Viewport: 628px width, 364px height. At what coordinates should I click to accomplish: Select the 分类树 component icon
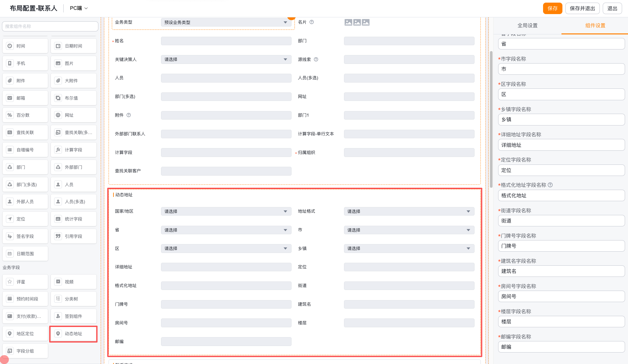tap(58, 299)
